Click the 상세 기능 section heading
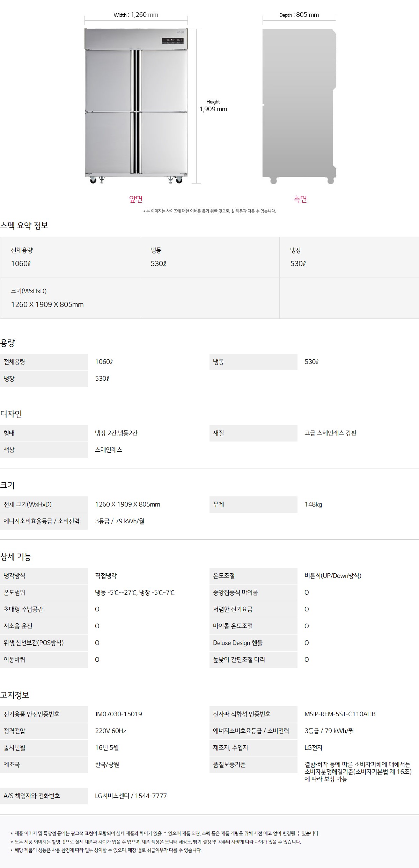 [16, 557]
